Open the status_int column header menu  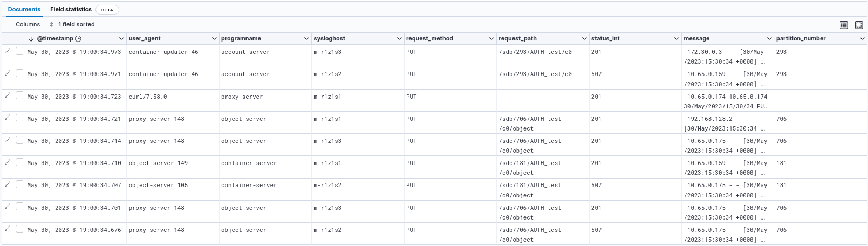click(x=676, y=39)
